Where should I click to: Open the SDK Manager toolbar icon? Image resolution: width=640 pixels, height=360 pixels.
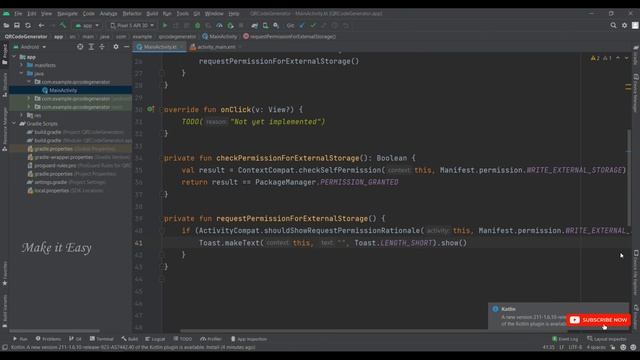[x=276, y=25]
